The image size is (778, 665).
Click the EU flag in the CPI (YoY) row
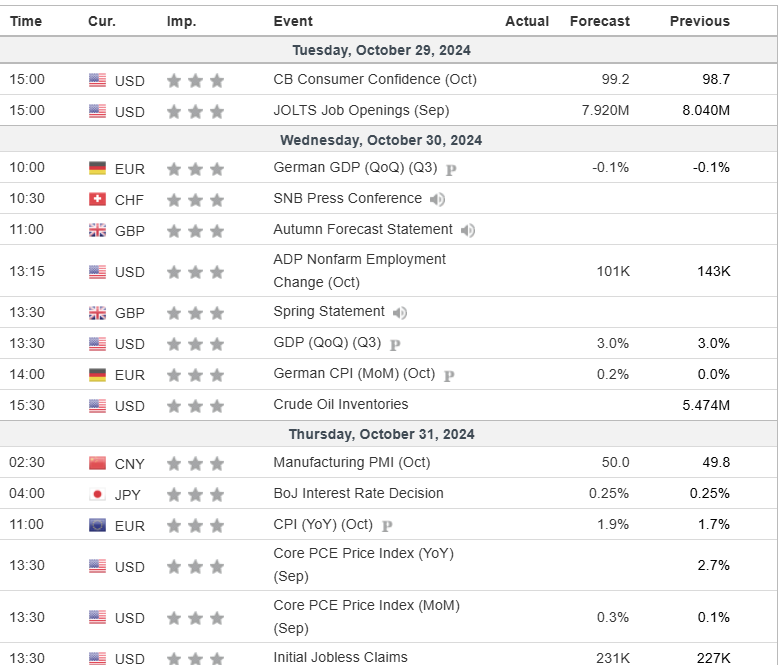click(97, 525)
